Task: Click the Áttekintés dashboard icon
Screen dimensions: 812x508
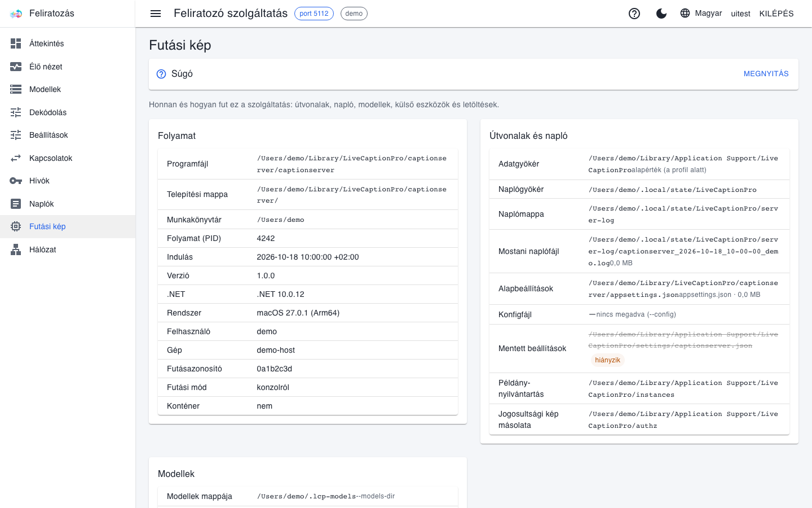Action: [x=16, y=43]
